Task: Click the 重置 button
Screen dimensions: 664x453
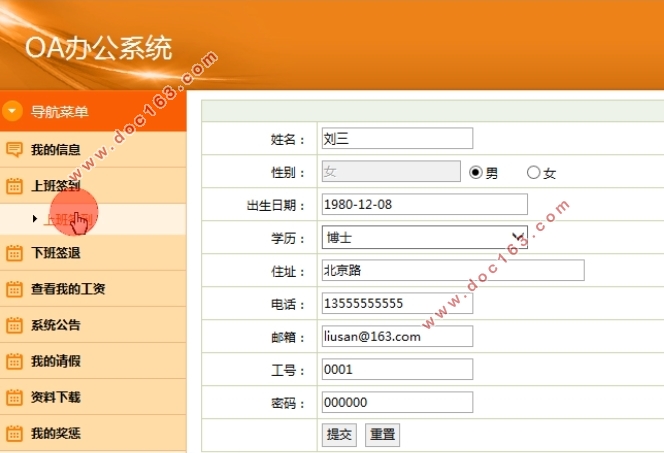Action: click(382, 435)
